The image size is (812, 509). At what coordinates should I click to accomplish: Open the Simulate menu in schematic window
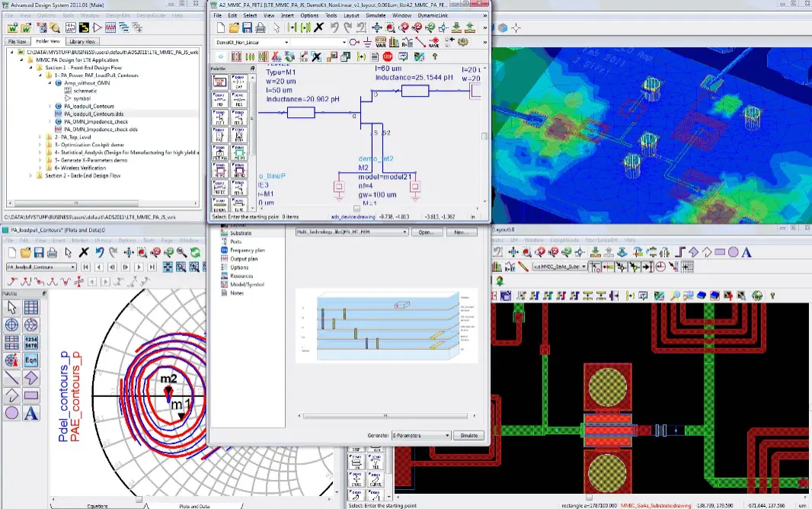point(376,15)
